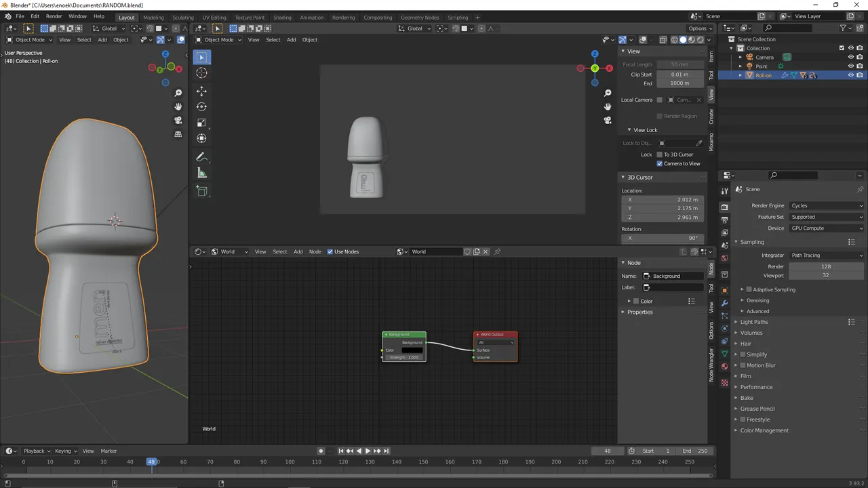Click the frame 48 playhead marker
The height and width of the screenshot is (488, 868).
click(151, 462)
